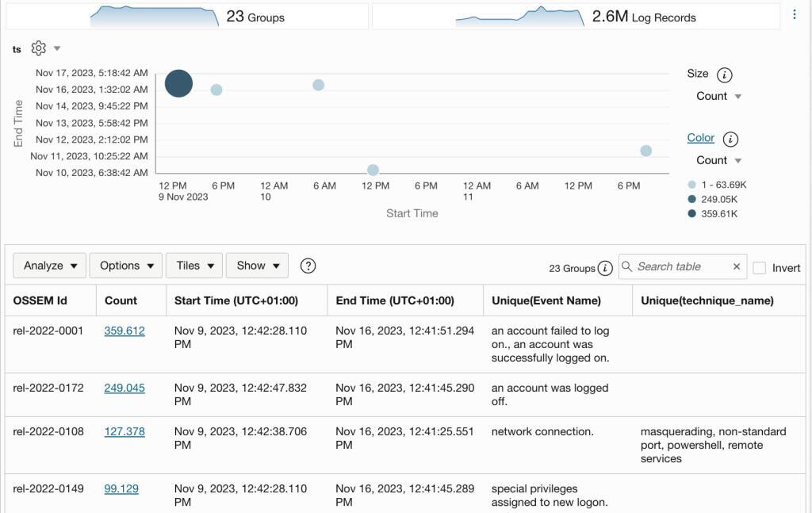The height and width of the screenshot is (513, 812).
Task: Open the Options menu
Action: click(125, 266)
